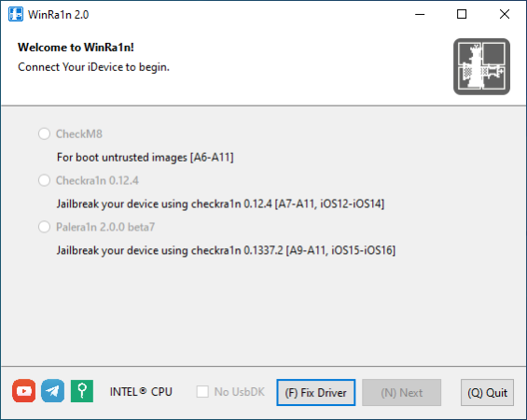Minimize the WinRa1n window
Screen dimensions: 527x420
420,14
